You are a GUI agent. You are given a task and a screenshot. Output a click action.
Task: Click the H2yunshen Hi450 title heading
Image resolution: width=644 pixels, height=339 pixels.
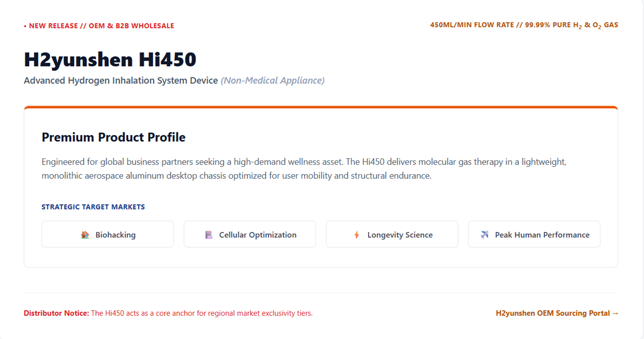(110, 60)
